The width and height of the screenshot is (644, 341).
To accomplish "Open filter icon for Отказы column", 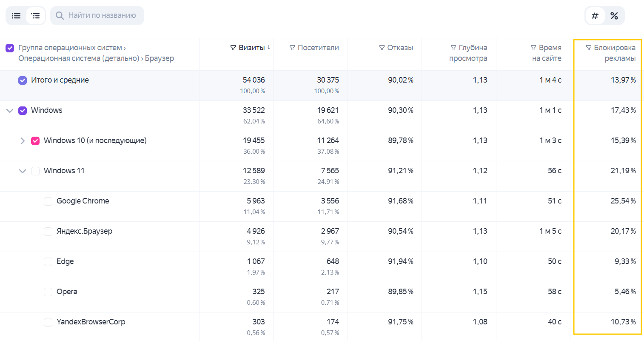I will [x=382, y=48].
